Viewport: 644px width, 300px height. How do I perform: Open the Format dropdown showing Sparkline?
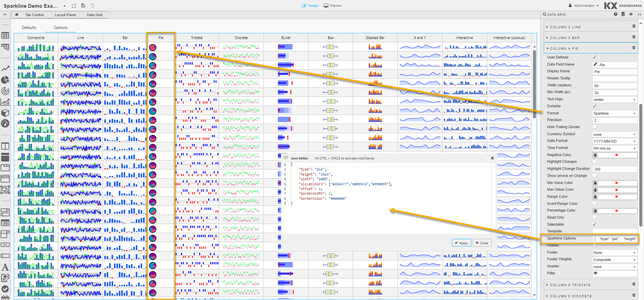tap(614, 114)
